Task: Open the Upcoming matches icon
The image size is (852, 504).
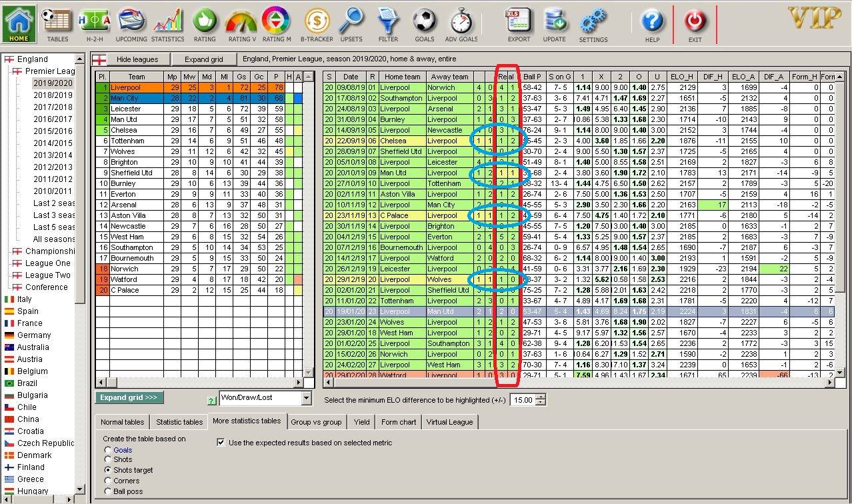Action: click(131, 25)
